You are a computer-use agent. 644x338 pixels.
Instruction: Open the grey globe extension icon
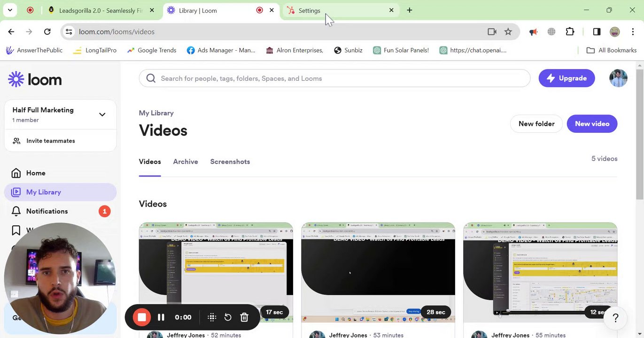click(551, 31)
